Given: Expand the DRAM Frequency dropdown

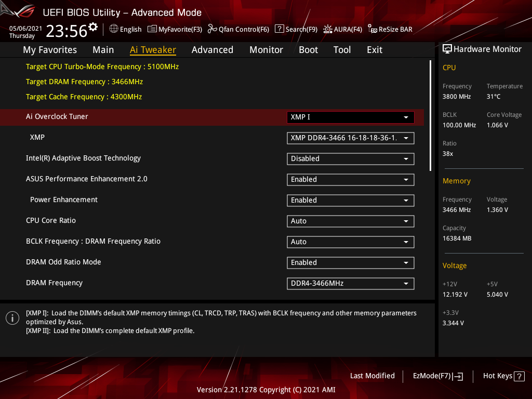Looking at the screenshot, I should click(351, 283).
